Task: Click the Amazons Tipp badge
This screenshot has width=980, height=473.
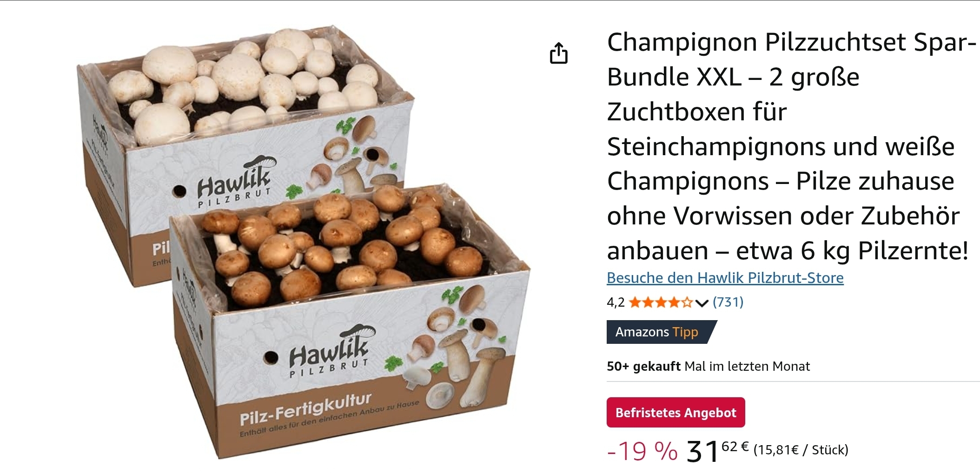Action: tap(661, 332)
